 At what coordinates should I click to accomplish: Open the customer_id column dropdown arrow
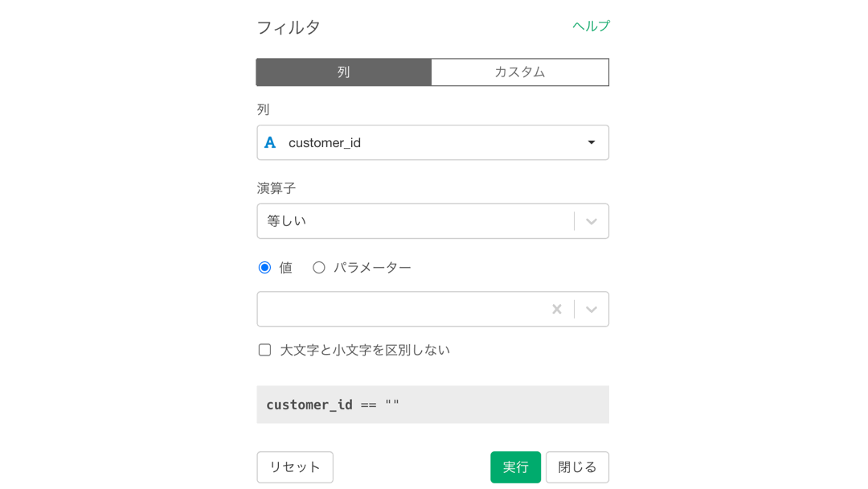click(x=592, y=143)
